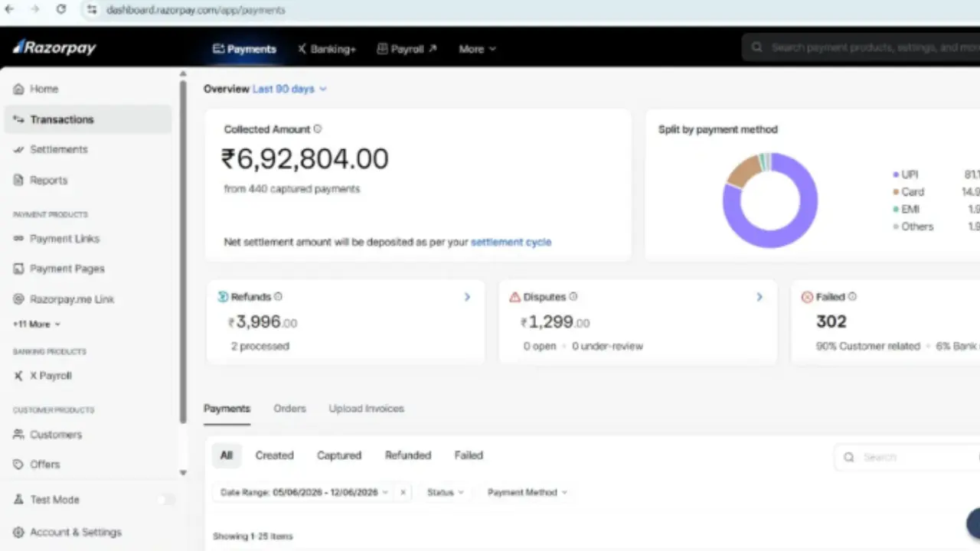980x551 pixels.
Task: Select the Payments tab under overview
Action: (x=227, y=409)
